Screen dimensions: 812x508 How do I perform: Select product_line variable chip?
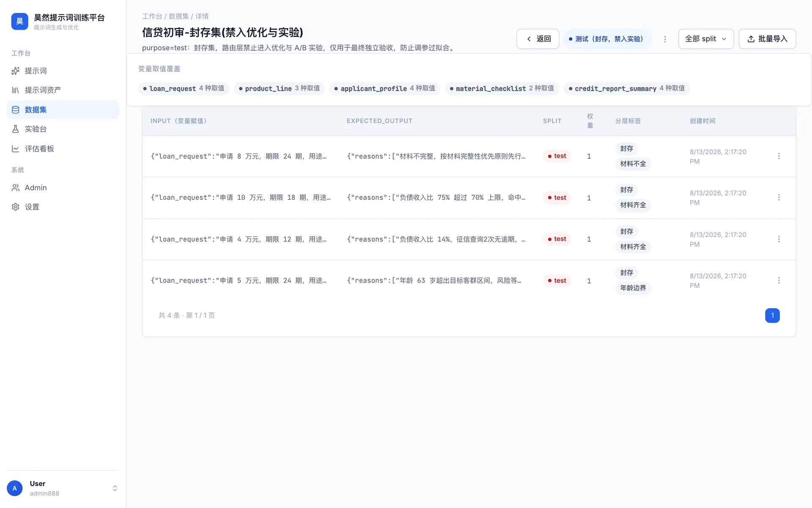tap(279, 88)
